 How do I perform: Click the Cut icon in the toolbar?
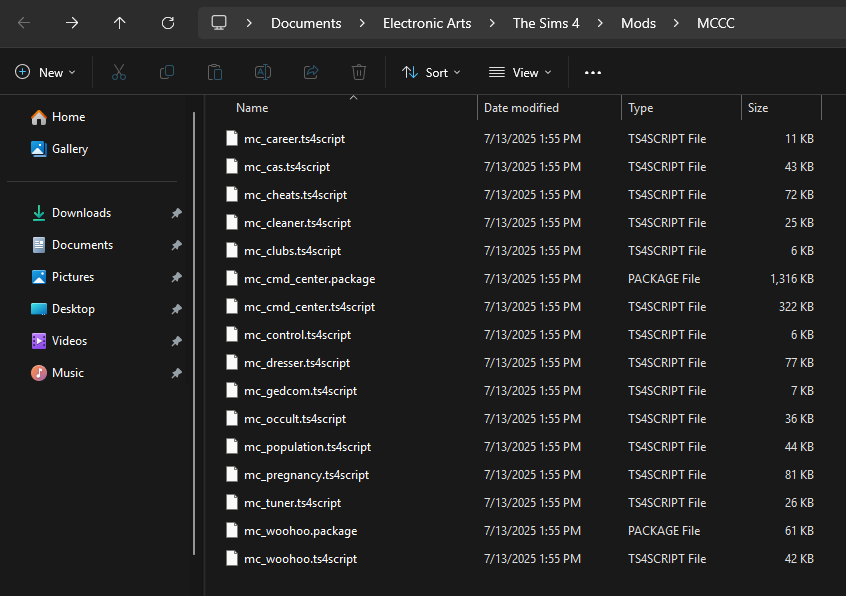pos(117,72)
